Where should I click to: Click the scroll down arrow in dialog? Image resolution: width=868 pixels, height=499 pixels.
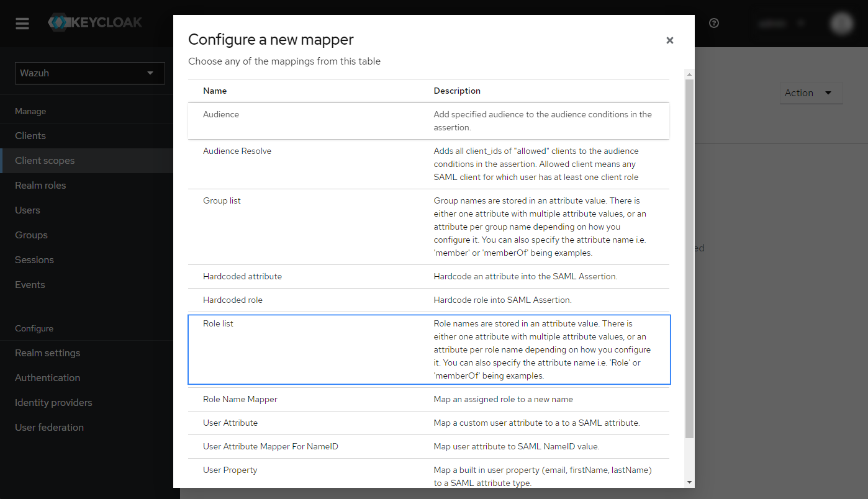[x=689, y=482]
